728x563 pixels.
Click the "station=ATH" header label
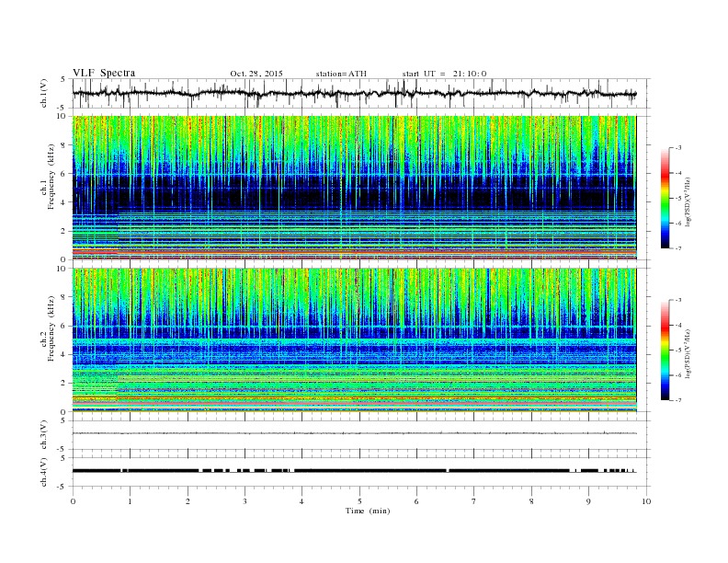click(x=341, y=74)
